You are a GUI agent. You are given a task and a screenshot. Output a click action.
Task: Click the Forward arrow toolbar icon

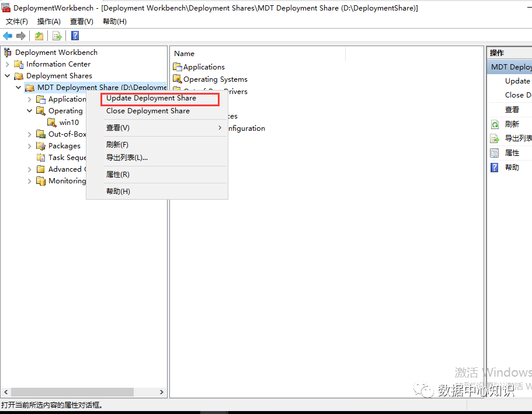click(21, 36)
